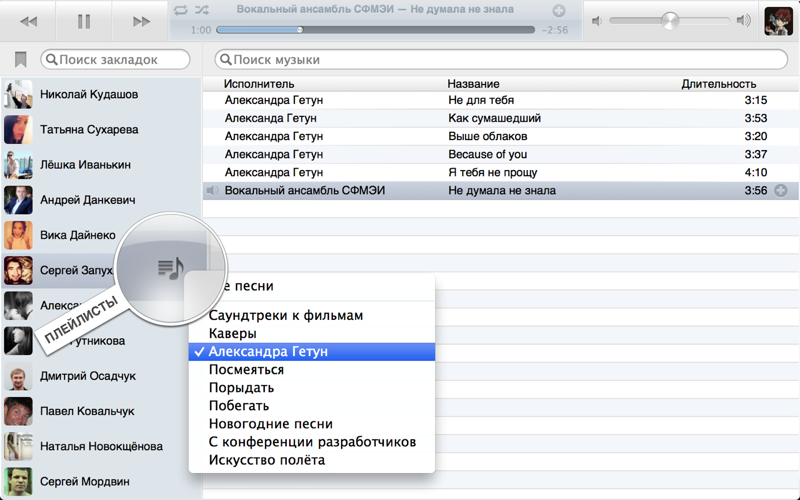Choose playlist Новогодние песни
The width and height of the screenshot is (800, 500).
[x=312, y=424]
